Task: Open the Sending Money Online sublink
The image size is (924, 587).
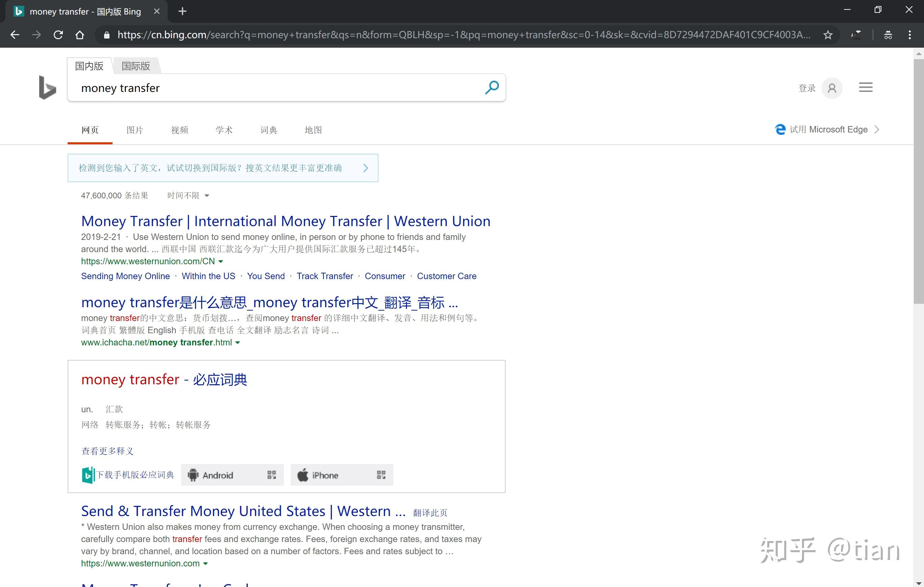Action: click(125, 276)
